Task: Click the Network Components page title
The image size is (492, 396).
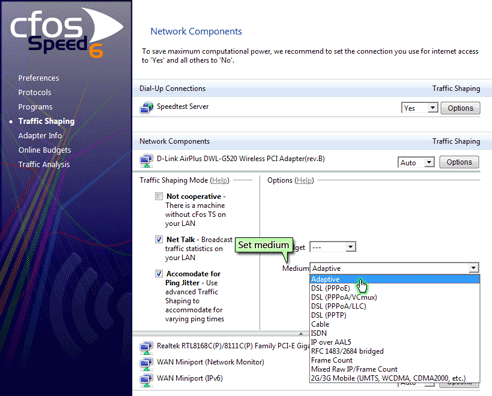Action: [196, 31]
